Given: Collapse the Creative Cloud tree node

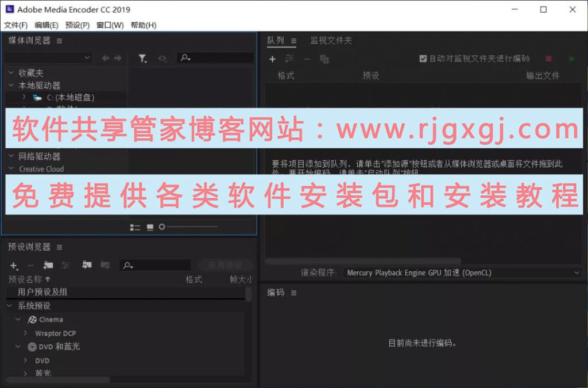Looking at the screenshot, I should click(x=11, y=169).
